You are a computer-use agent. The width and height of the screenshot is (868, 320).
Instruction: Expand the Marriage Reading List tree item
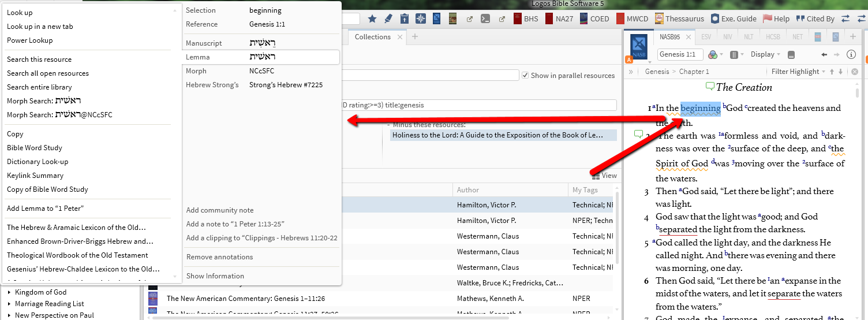9,304
